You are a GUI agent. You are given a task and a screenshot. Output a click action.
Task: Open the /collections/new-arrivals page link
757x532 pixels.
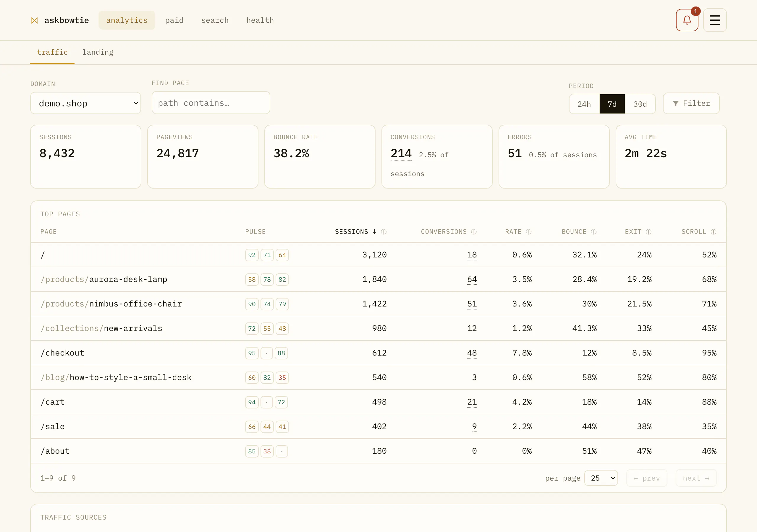coord(101,328)
